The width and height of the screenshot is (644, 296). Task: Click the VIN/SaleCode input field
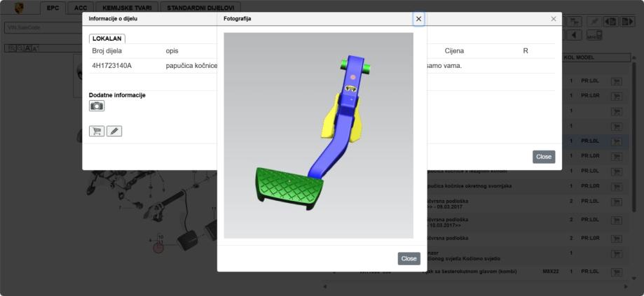click(x=42, y=28)
